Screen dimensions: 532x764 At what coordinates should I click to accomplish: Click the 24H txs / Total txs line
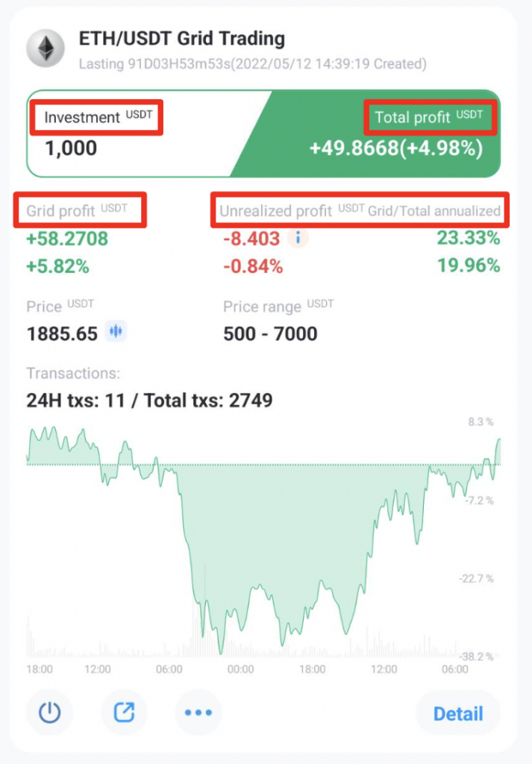coord(149,401)
